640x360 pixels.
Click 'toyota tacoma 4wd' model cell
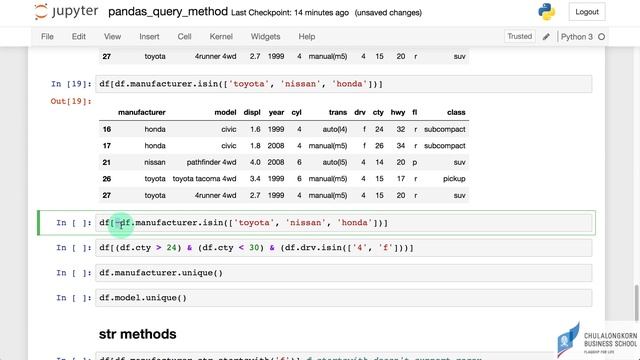(x=204, y=179)
